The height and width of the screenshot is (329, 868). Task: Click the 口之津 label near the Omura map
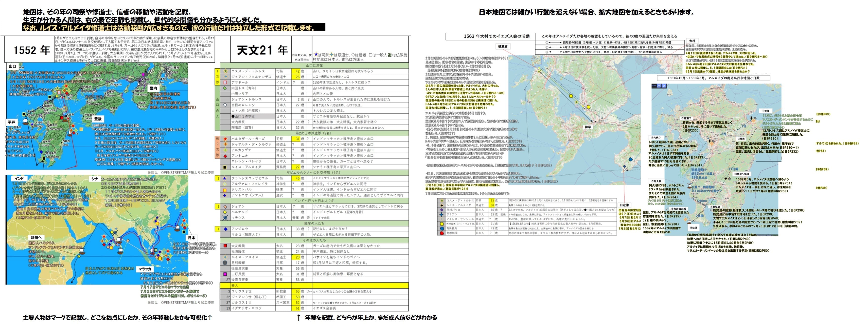pos(624,205)
